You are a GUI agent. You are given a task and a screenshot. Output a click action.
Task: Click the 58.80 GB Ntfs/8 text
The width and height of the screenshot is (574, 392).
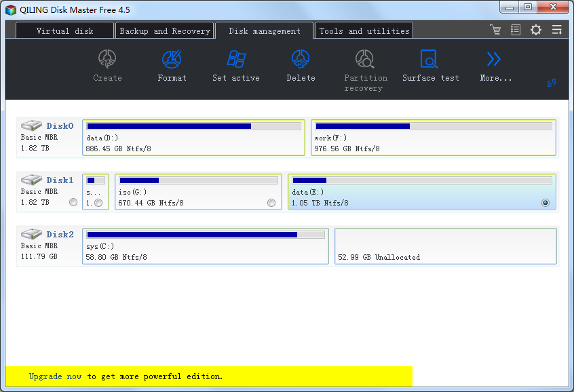point(117,257)
